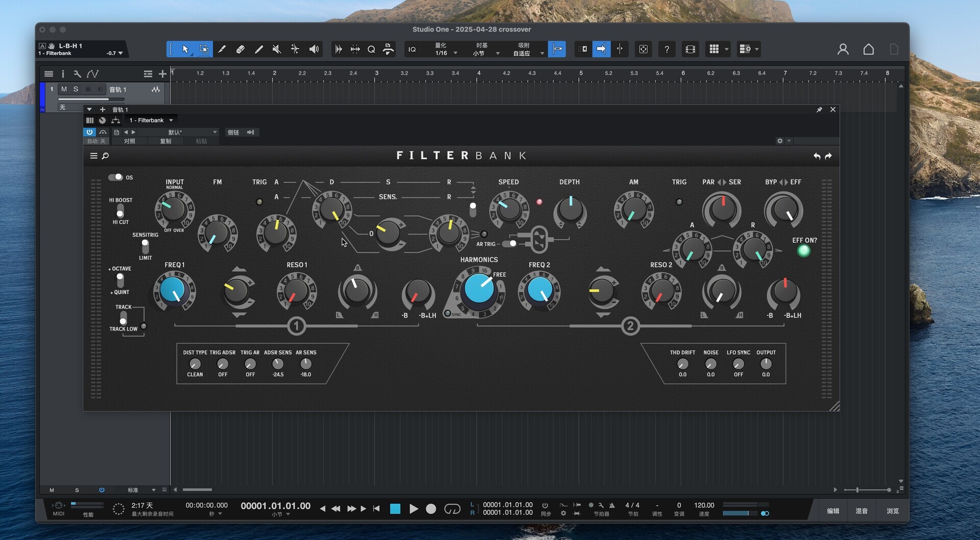
Task: Add a track with plus icon
Action: click(162, 74)
